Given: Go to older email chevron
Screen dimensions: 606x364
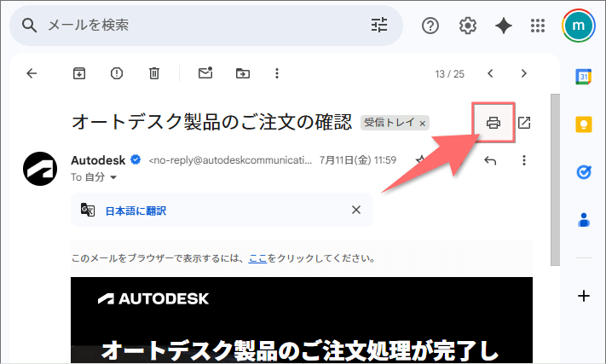Looking at the screenshot, I should (523, 73).
